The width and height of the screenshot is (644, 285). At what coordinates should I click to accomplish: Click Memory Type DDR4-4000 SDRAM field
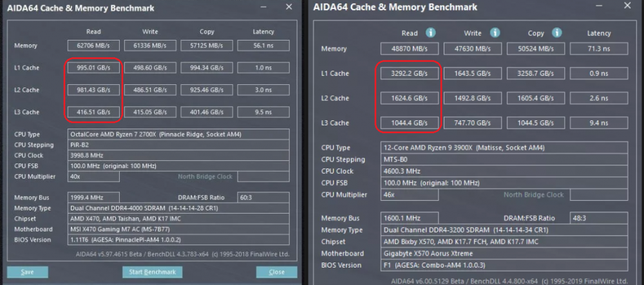pos(178,208)
